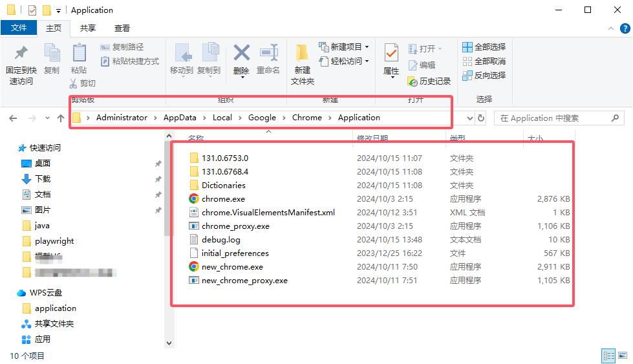Screen dimensions: 633x364
Task: Open the Share (共享) ribbon tab
Action: 88,28
